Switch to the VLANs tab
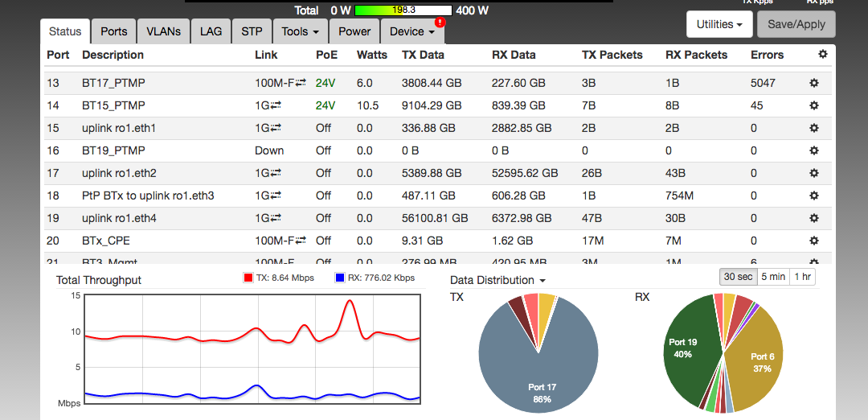Image resolution: width=868 pixels, height=420 pixels. coord(163,31)
